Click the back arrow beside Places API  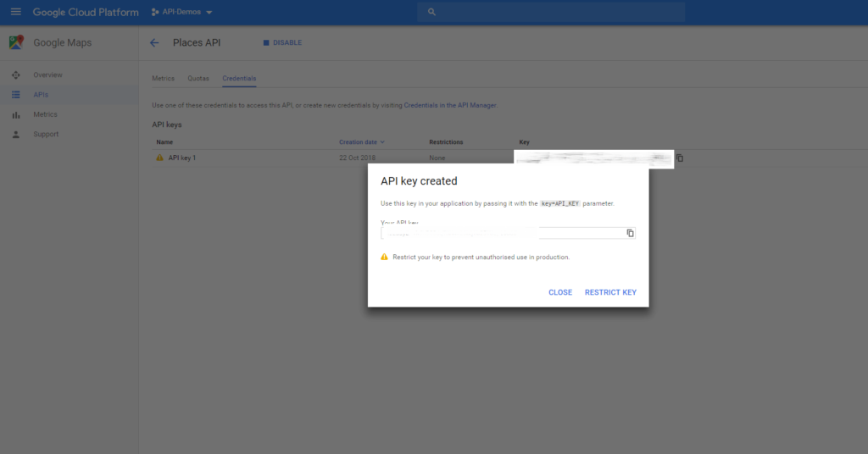click(x=154, y=42)
